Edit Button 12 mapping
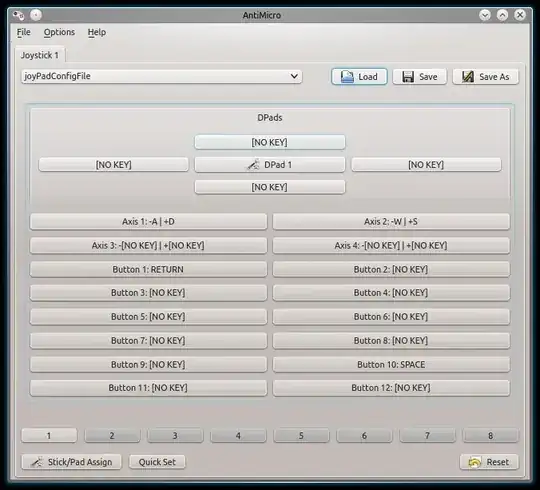540x490 pixels. (391, 388)
